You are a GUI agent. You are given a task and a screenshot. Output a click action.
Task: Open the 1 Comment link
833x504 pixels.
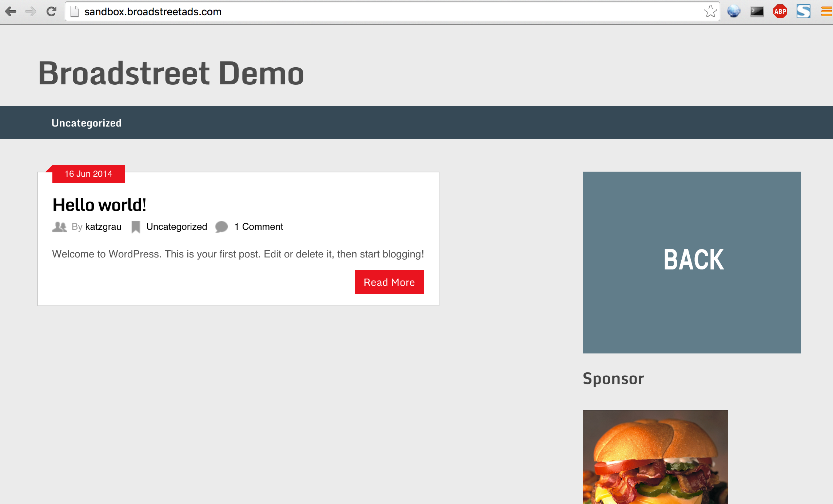point(259,227)
